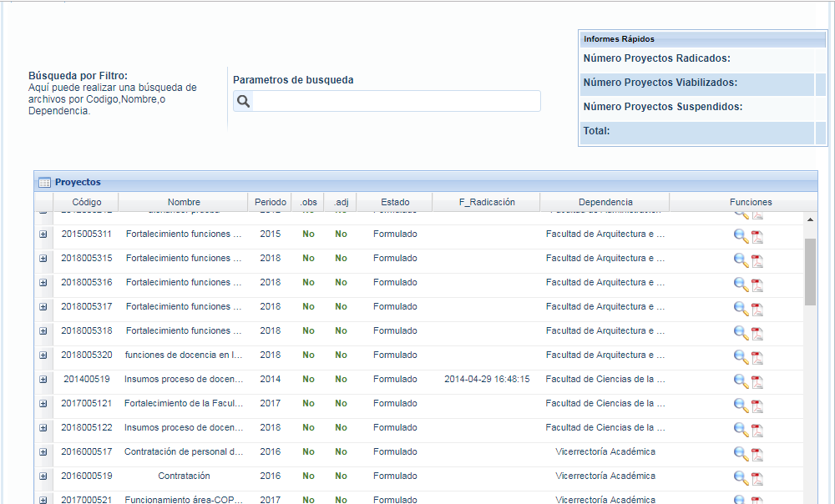Click the Proyectos grid panel icon

(x=45, y=182)
